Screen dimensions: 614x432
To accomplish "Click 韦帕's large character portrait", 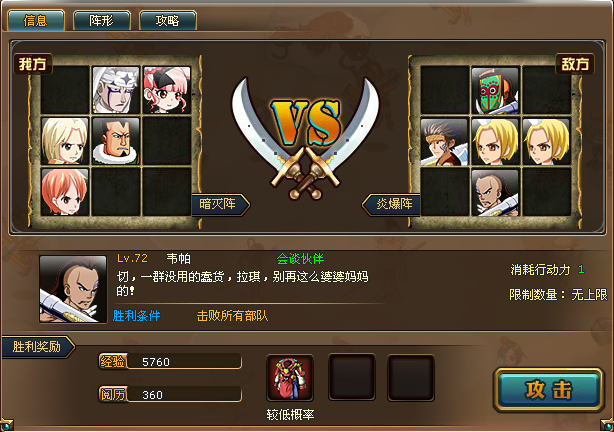I will coord(73,289).
